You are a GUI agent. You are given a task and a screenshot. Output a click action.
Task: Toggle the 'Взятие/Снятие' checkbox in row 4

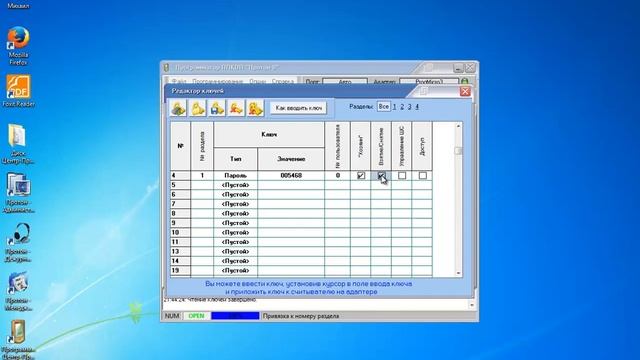click(x=381, y=176)
